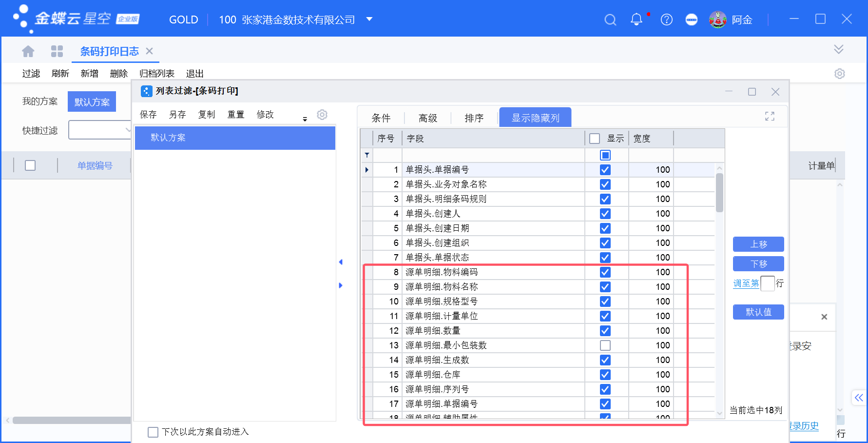Open filter scheme toolbar gear icon
The image size is (868, 443).
tap(322, 115)
